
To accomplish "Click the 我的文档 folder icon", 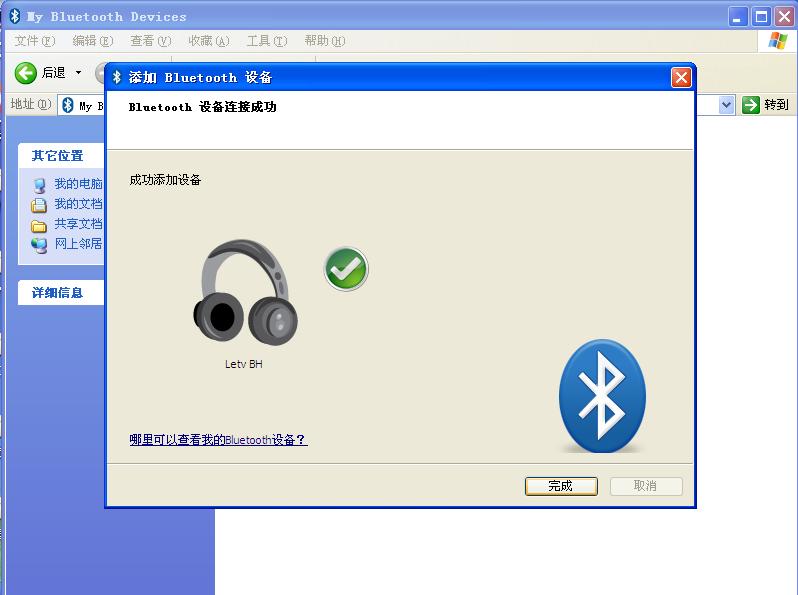I will pyautogui.click(x=39, y=205).
